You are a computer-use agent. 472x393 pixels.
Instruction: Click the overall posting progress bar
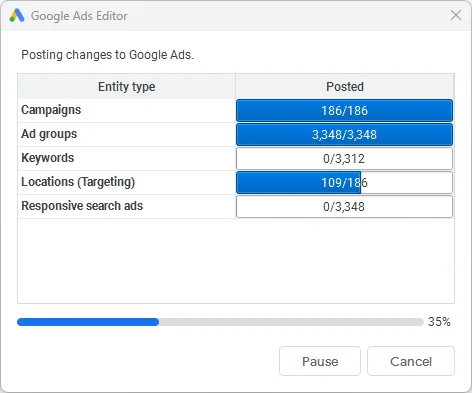(x=220, y=322)
